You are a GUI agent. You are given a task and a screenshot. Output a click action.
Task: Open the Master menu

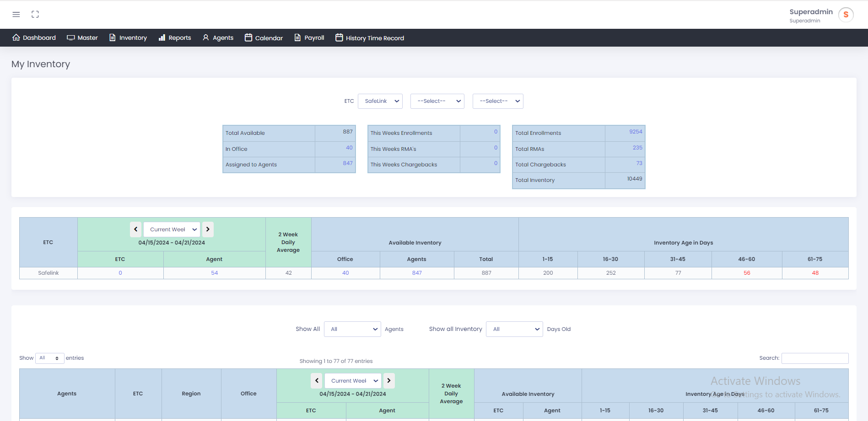click(82, 37)
